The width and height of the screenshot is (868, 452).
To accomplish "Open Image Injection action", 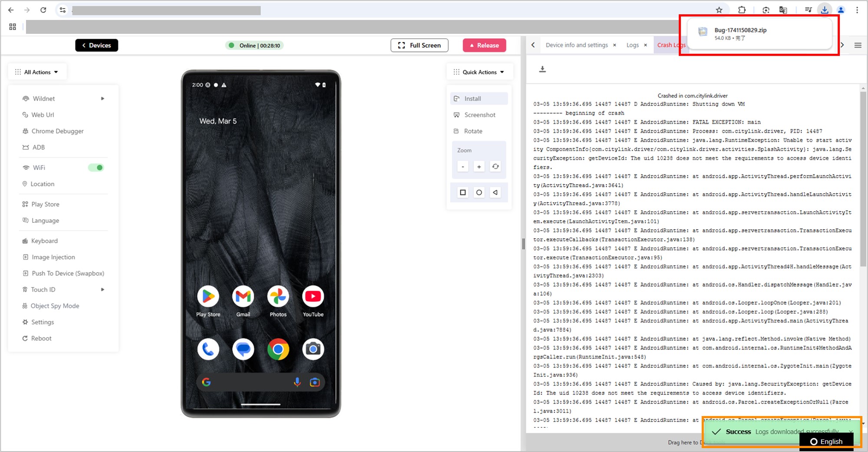I will pos(49,257).
